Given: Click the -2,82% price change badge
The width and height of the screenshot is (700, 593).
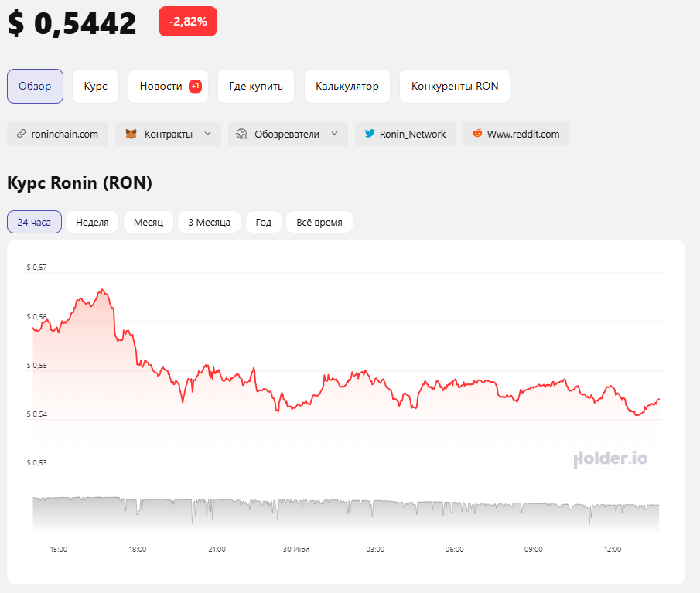Looking at the screenshot, I should (188, 21).
